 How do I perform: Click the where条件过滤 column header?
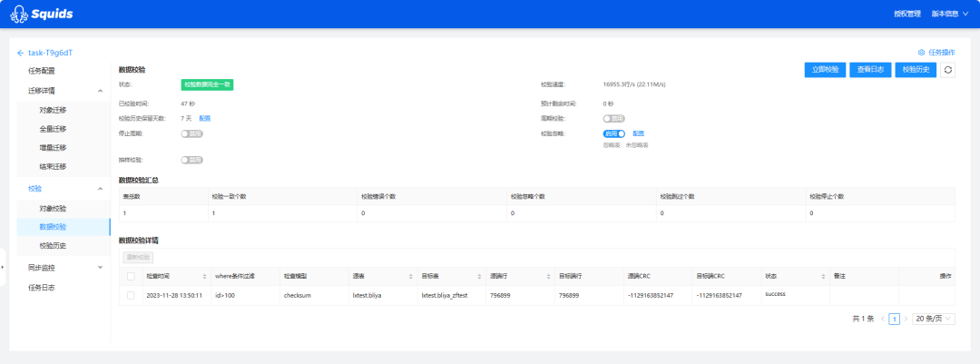[x=234, y=277]
